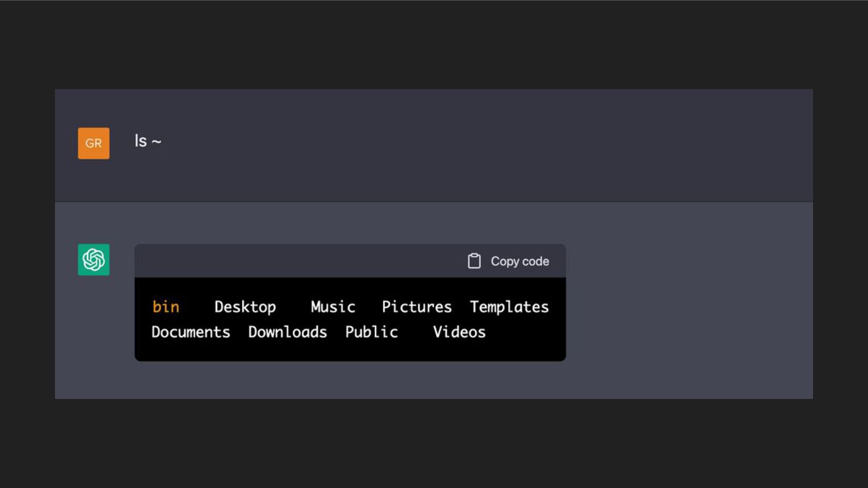This screenshot has height=488, width=868.
Task: Select the 'Public' directory name
Action: point(372,332)
